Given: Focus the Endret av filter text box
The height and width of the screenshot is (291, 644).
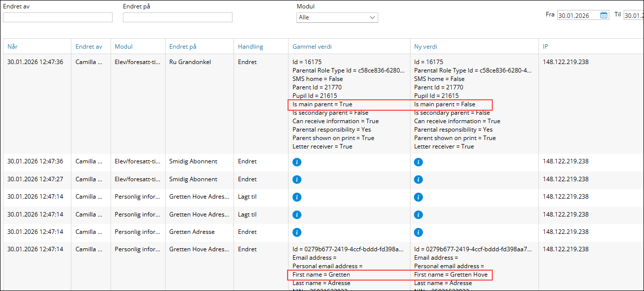Looking at the screenshot, I should (x=58, y=17).
